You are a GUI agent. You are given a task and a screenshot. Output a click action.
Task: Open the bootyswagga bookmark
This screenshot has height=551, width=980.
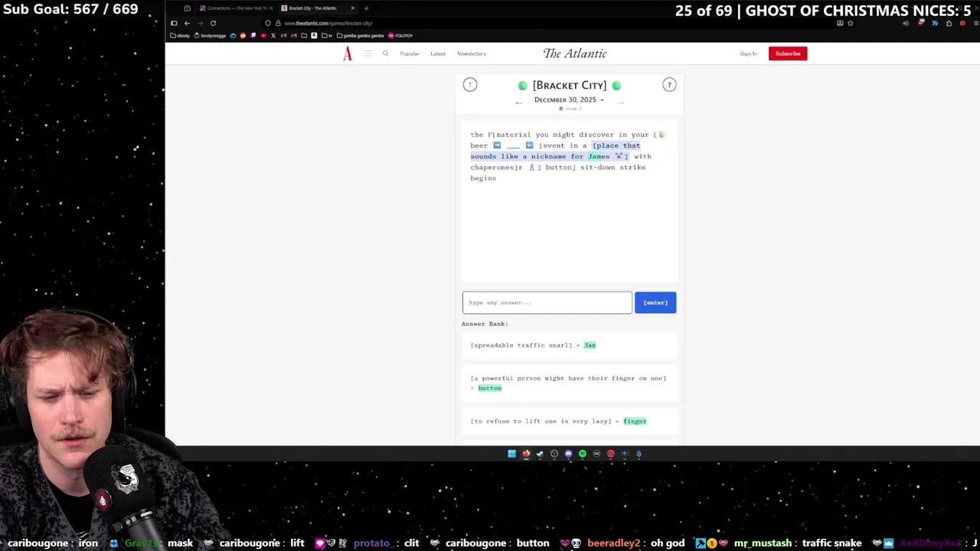(211, 36)
